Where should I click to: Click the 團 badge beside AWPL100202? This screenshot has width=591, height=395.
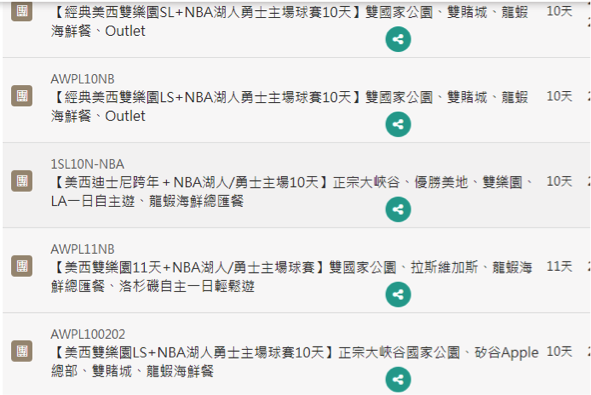21,351
